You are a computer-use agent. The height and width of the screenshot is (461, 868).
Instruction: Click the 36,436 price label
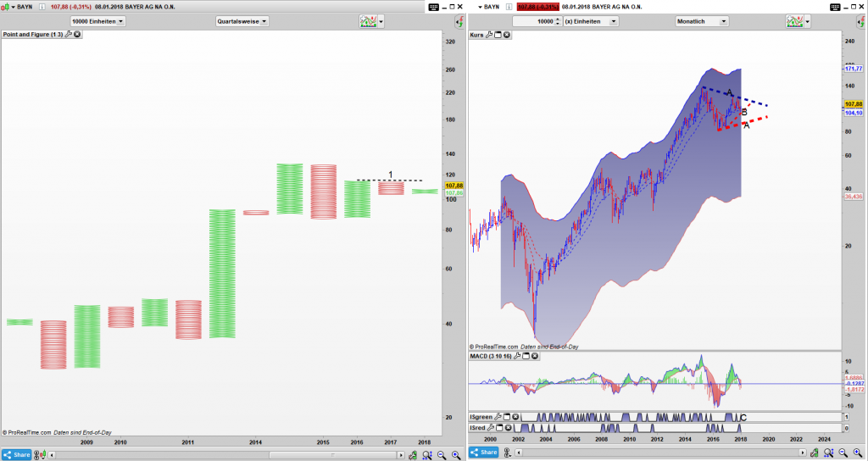853,197
